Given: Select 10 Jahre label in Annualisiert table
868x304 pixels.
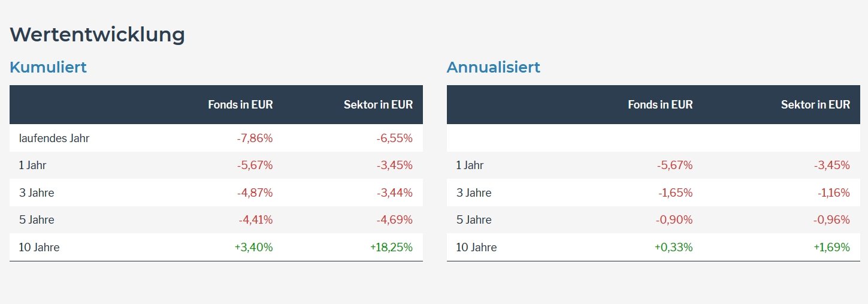Looking at the screenshot, I should tap(476, 247).
